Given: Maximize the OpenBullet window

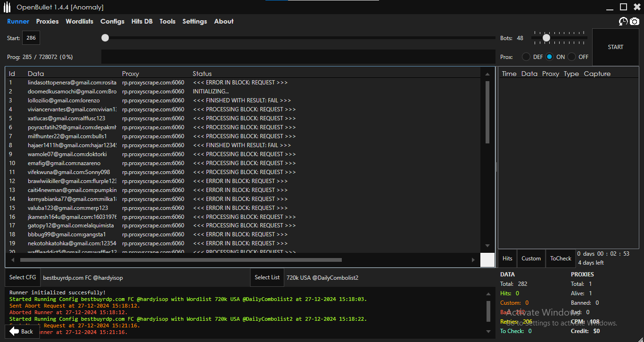Looking at the screenshot, I should coord(623,7).
